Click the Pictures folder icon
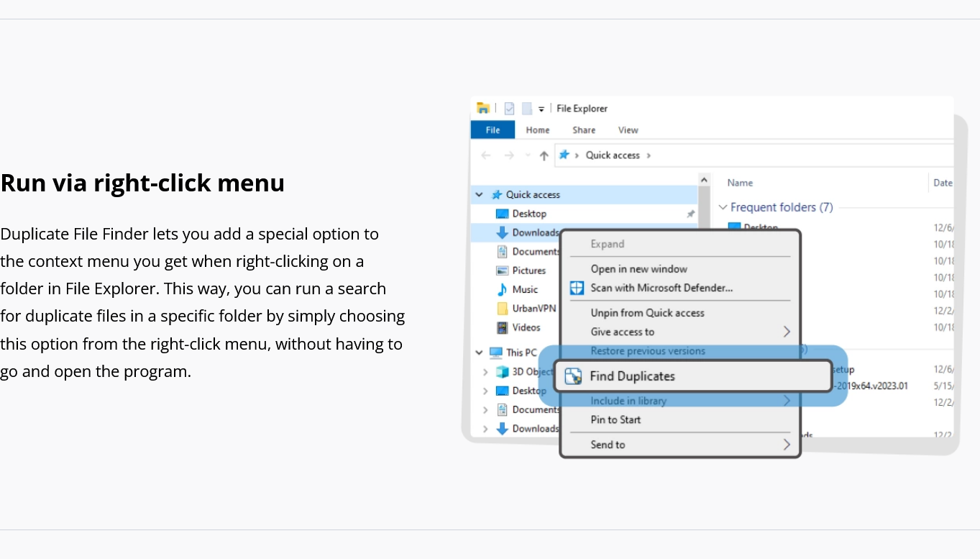This screenshot has height=559, width=980. [504, 271]
